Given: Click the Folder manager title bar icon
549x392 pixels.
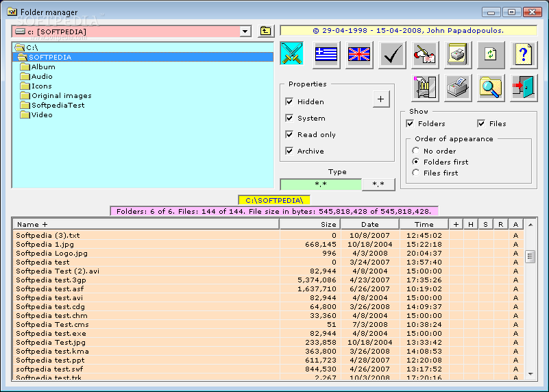Looking at the screenshot, I should click(x=12, y=12).
